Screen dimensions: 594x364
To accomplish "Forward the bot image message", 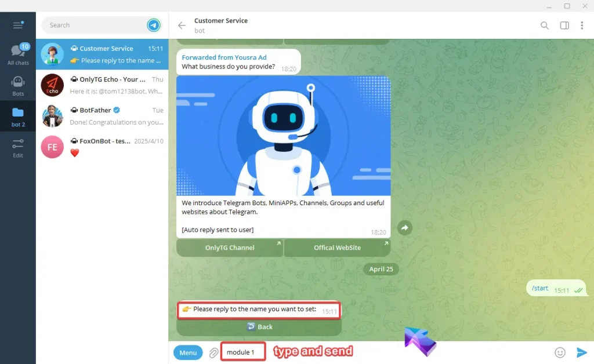I will click(404, 228).
